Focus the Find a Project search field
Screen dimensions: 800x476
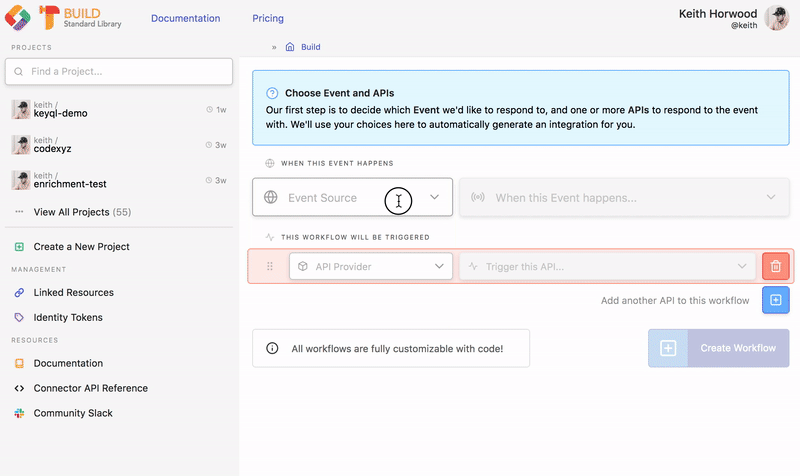coord(119,71)
